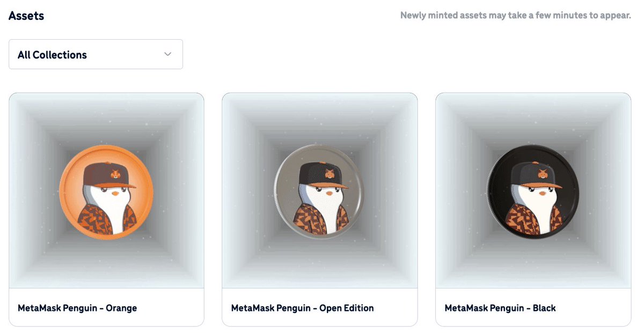Open MetaMask Penguin - Orange title
Viewport: 644px width, 333px height.
click(77, 308)
